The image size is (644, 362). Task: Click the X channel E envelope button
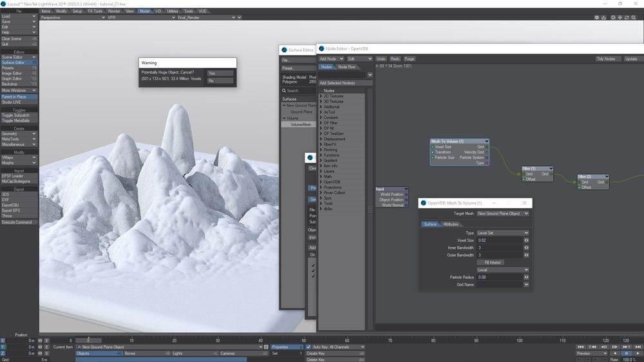(x=46, y=341)
